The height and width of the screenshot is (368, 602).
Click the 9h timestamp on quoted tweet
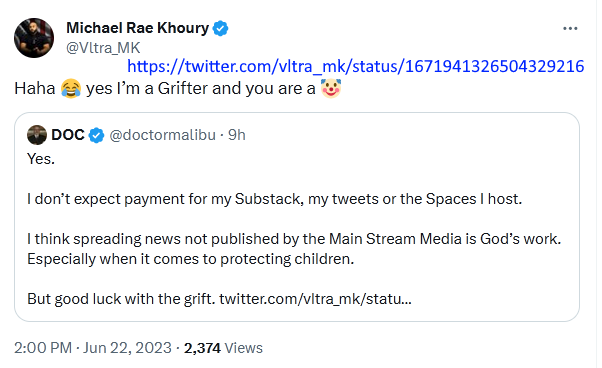pos(236,135)
